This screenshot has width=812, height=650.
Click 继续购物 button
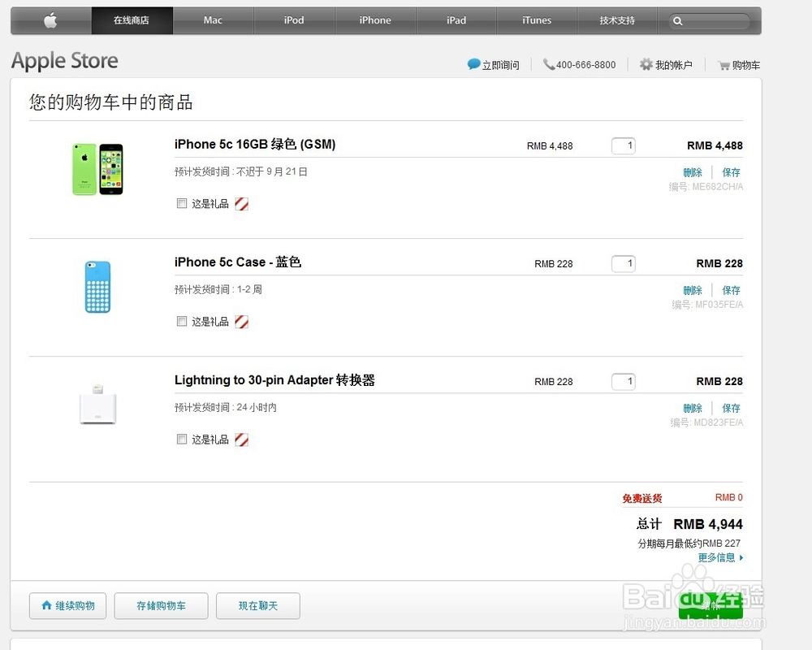tap(67, 606)
